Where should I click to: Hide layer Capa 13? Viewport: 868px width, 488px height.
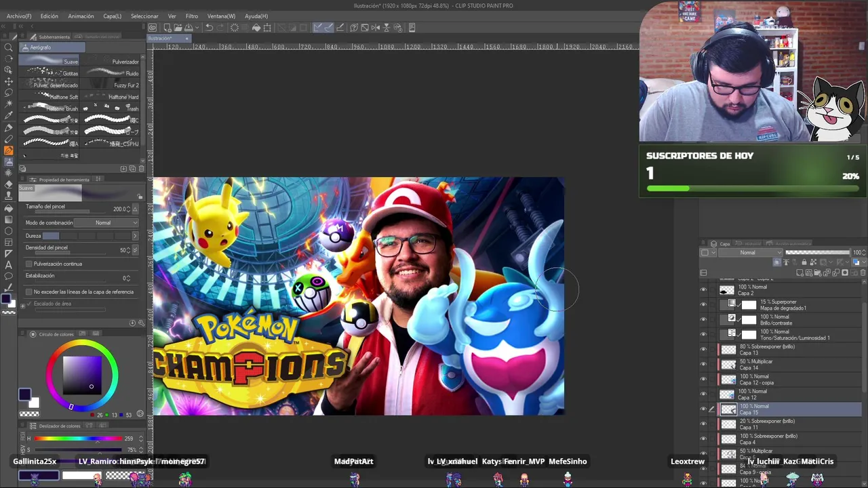pyautogui.click(x=703, y=350)
